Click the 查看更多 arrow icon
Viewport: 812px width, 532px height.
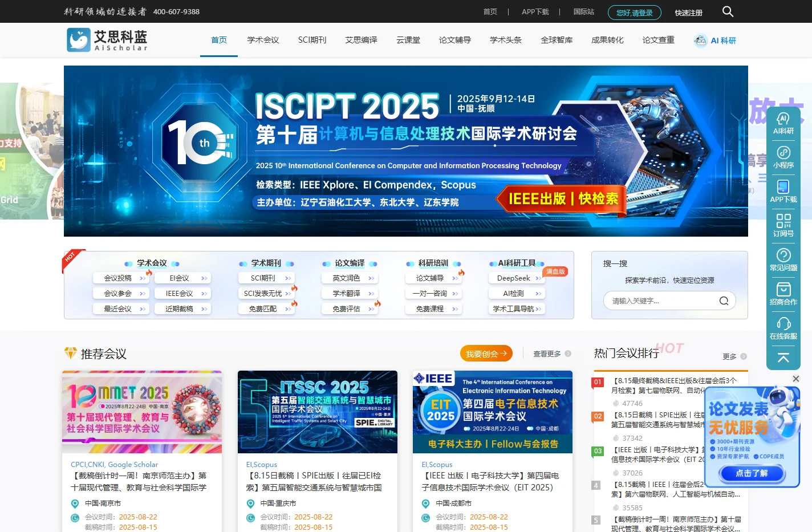568,354
